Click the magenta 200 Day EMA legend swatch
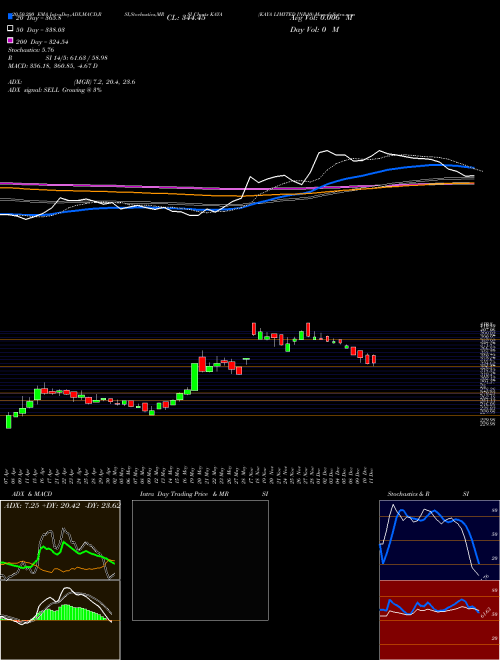Viewport: 500px width, 660px height. pos(10,40)
